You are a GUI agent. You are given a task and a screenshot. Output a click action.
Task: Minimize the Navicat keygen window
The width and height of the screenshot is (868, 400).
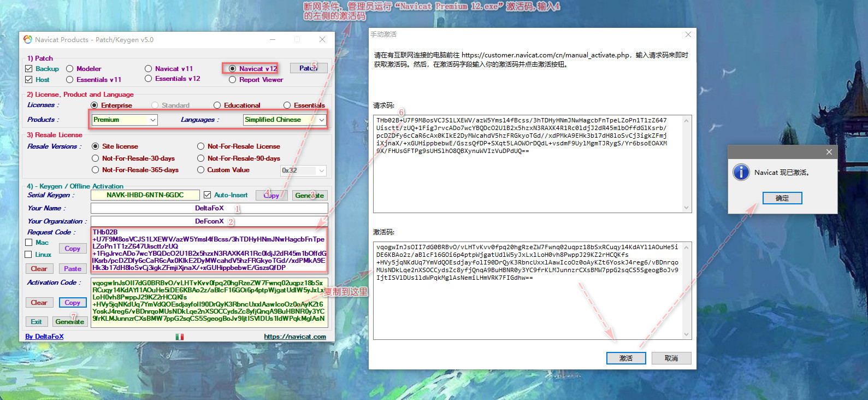tap(273, 39)
